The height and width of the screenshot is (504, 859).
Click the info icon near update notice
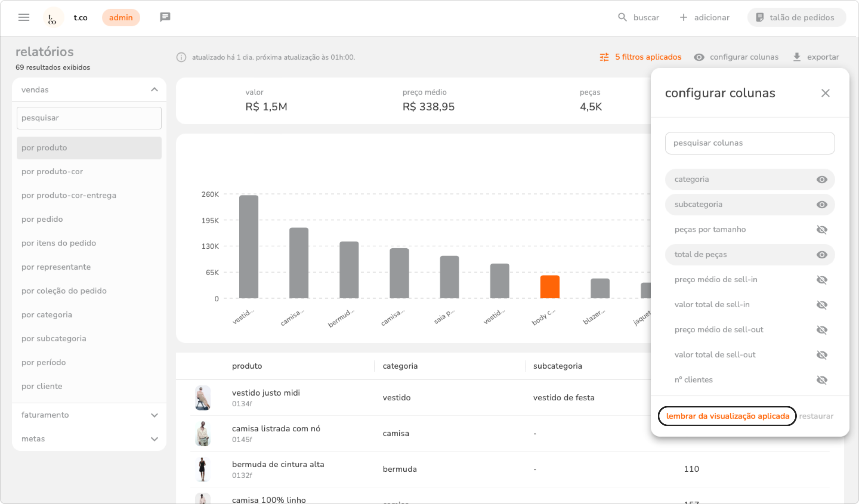coord(181,57)
